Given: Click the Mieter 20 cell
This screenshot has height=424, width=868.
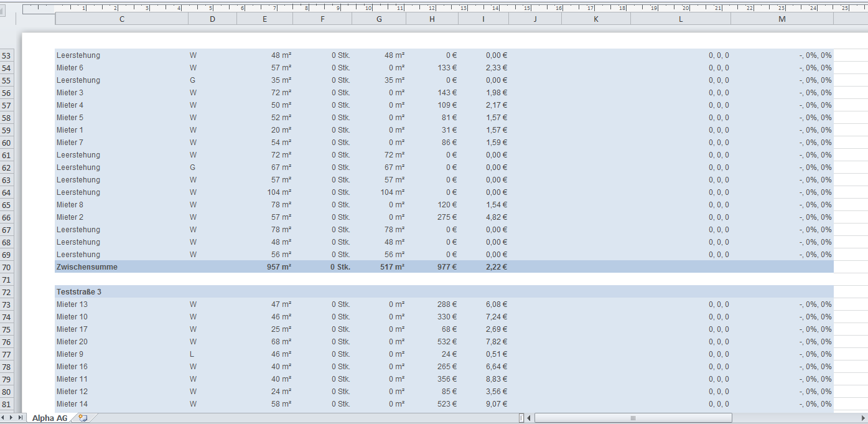Looking at the screenshot, I should (122, 342).
